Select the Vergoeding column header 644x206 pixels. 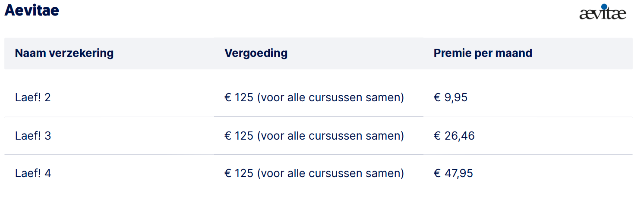pyautogui.click(x=256, y=53)
